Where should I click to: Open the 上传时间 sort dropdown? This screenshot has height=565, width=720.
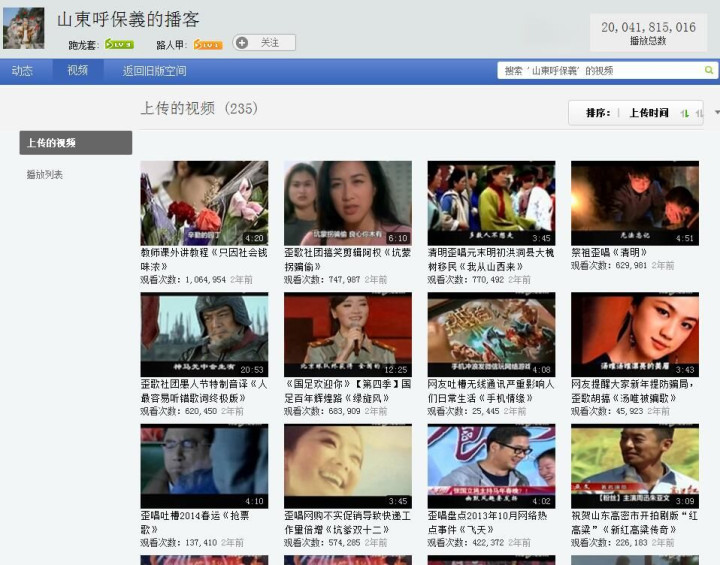coord(649,113)
